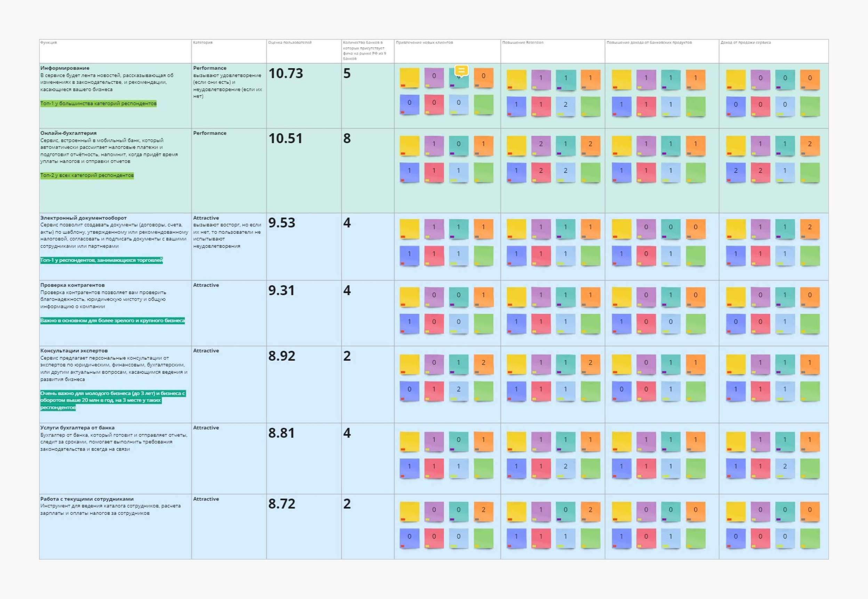Select 'Attractive' category in Проверка контрагентов row
This screenshot has height=599, width=868.
click(206, 285)
